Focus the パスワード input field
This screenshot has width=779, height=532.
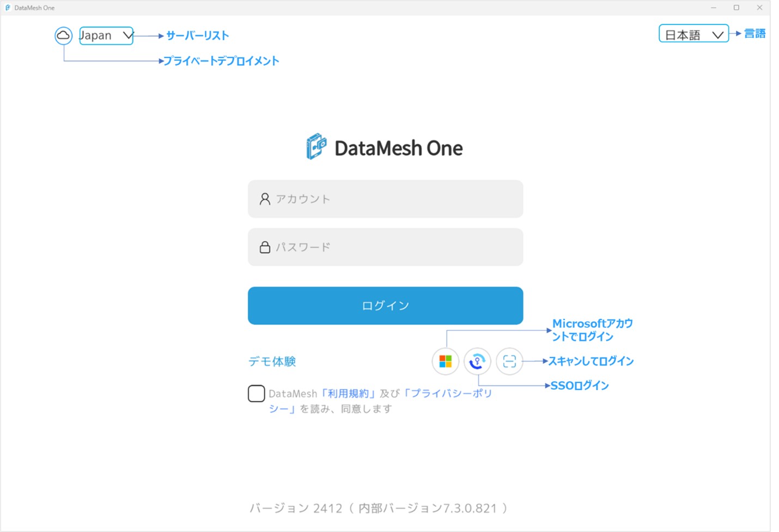[385, 247]
